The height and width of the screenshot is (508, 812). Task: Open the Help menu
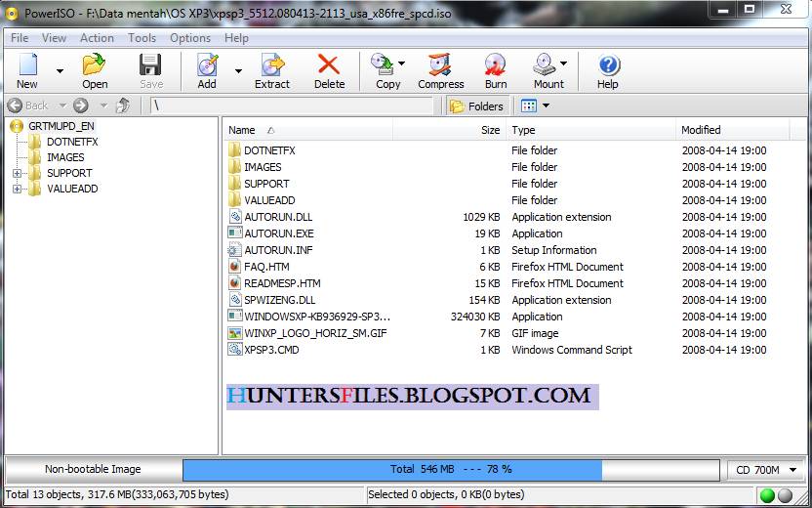pyautogui.click(x=236, y=38)
